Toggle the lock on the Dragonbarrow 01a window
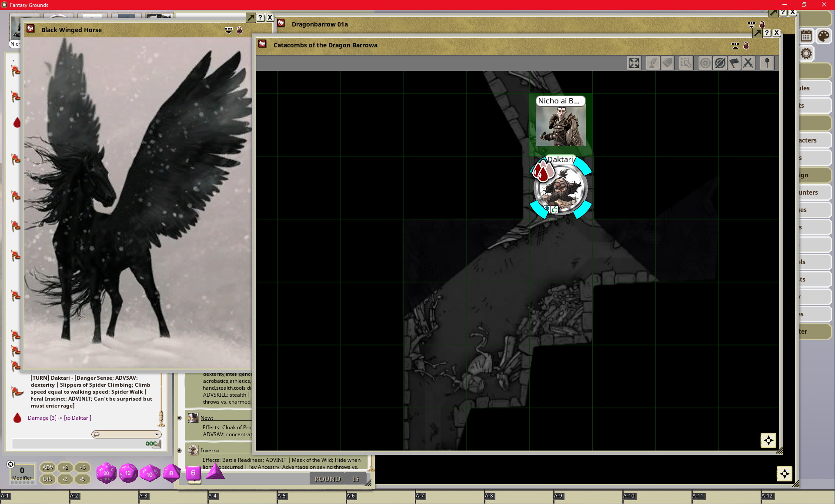Image resolution: width=835 pixels, height=504 pixels. [x=762, y=24]
